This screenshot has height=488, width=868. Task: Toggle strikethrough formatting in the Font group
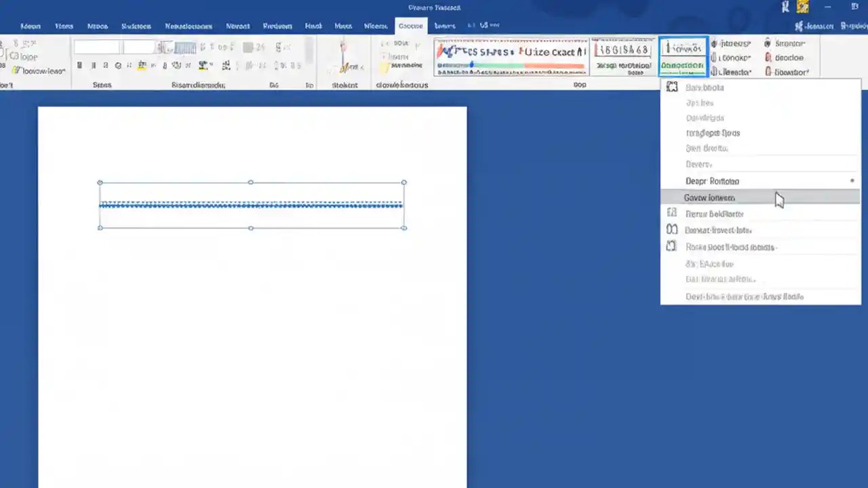117,65
